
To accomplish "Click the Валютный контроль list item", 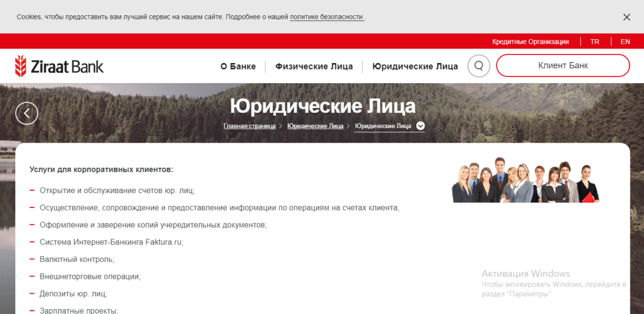I will click(77, 259).
